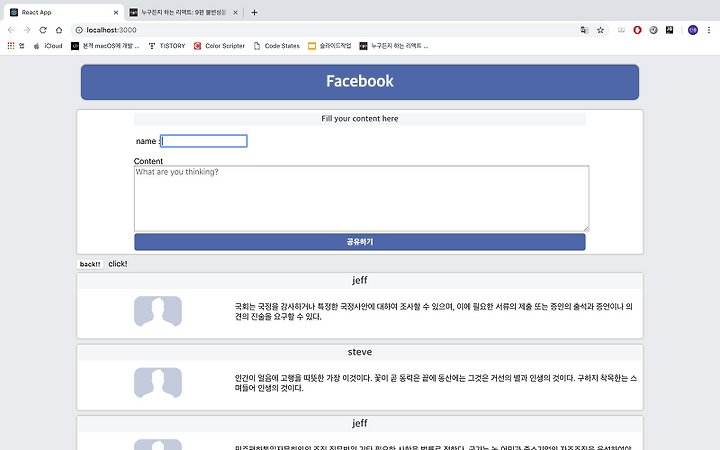Screen dimensions: 720x450
Task: Open a new browser tab
Action: pyautogui.click(x=254, y=12)
